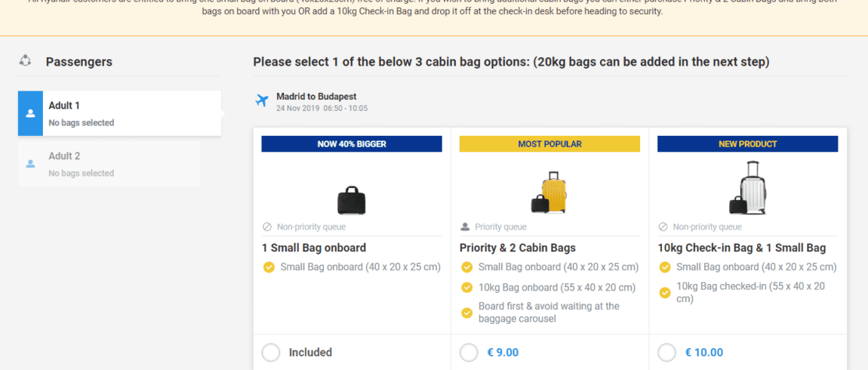Click the Passengers group icon

[25, 60]
